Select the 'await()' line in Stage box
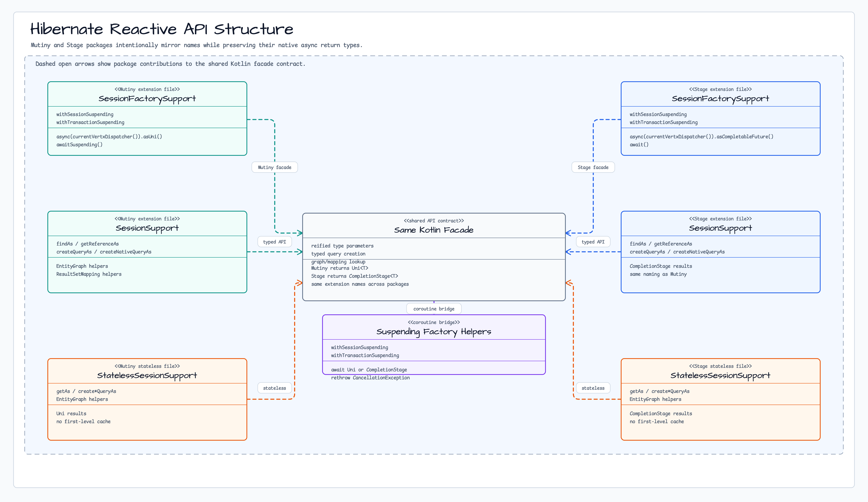This screenshot has height=502, width=868. point(639,145)
